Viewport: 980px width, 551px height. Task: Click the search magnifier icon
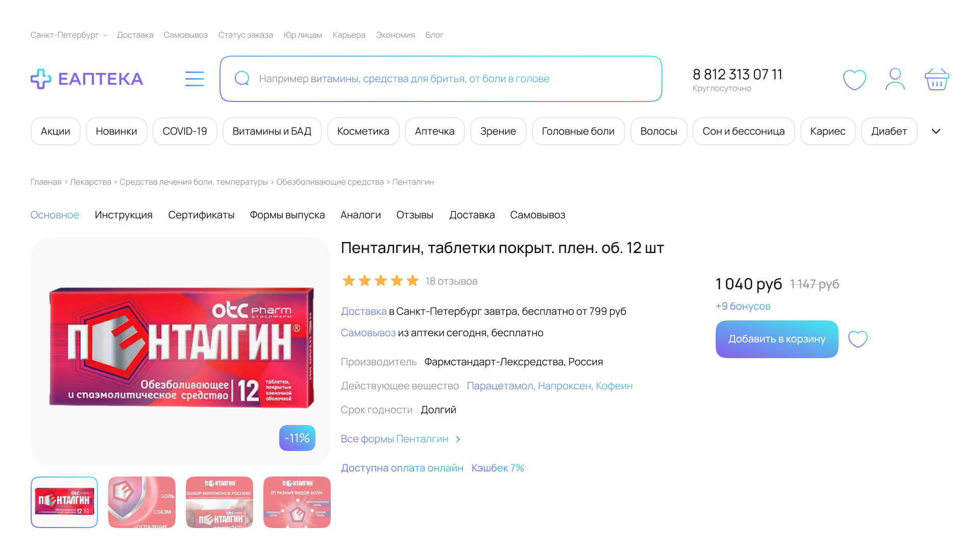tap(242, 79)
